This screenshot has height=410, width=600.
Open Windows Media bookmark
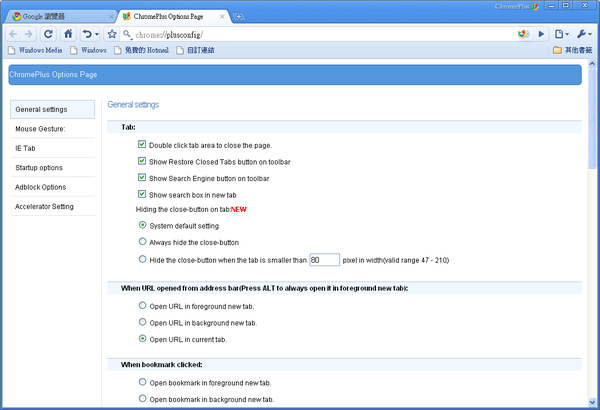[x=35, y=50]
